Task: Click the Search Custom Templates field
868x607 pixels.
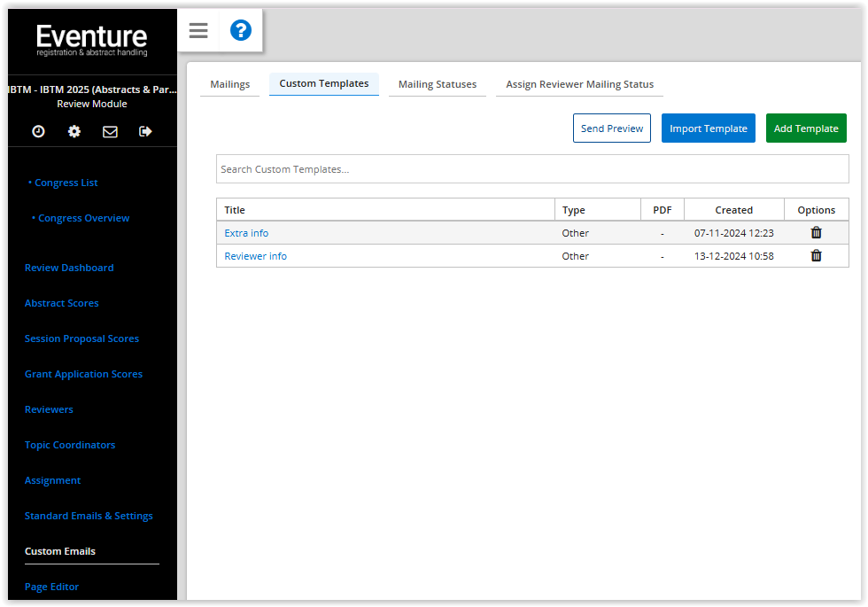Action: pyautogui.click(x=532, y=168)
